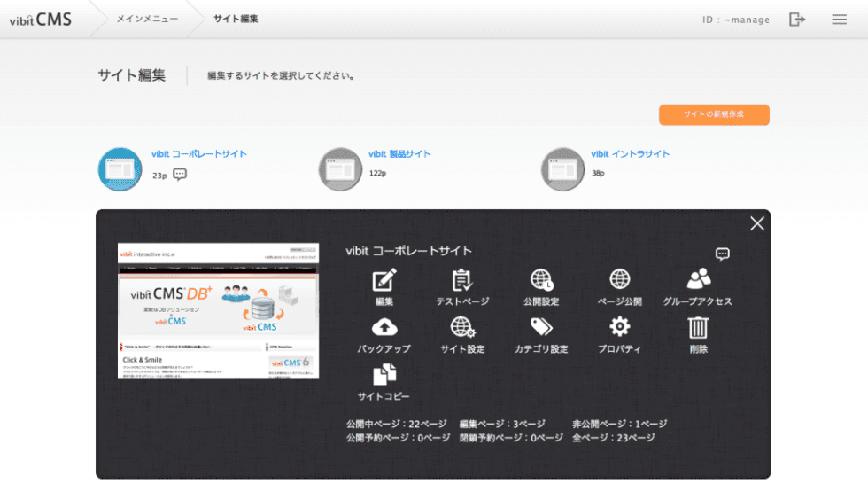This screenshot has height=484, width=868.
Task: Open the プロパティ gear icon
Action: click(x=619, y=327)
